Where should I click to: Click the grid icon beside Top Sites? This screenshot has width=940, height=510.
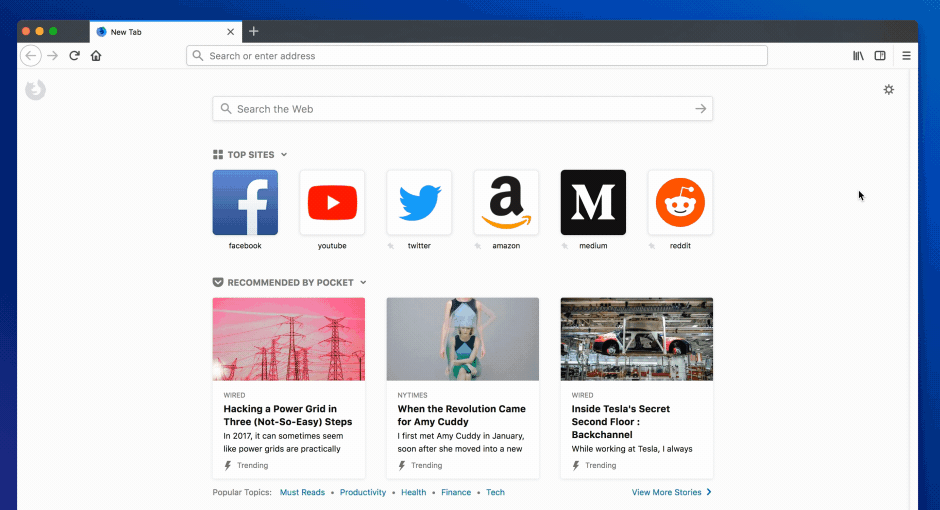tap(218, 155)
